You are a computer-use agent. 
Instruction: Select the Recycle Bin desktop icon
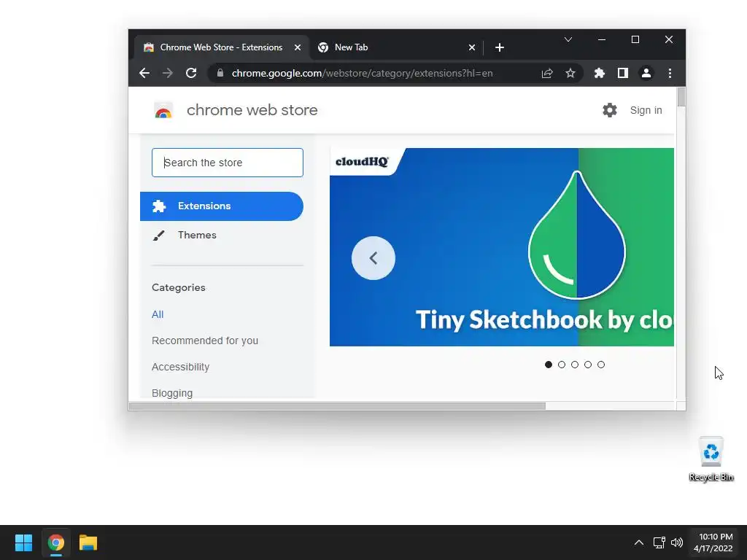point(711,459)
